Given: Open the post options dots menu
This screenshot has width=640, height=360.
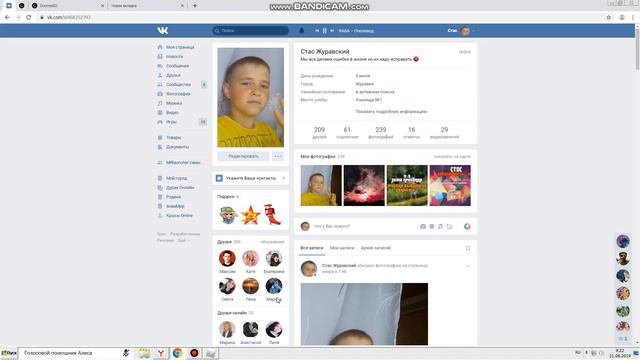Looking at the screenshot, I should (x=467, y=266).
